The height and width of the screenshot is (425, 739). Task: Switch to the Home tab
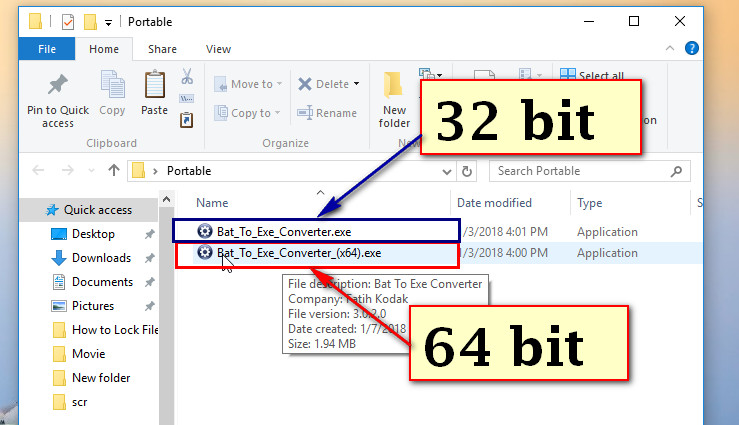pos(104,49)
